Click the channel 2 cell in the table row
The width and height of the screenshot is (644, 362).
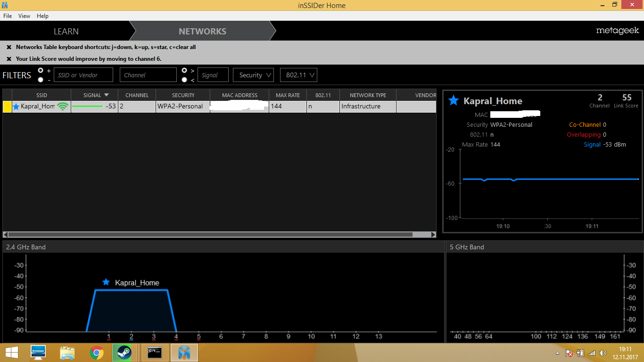click(137, 107)
